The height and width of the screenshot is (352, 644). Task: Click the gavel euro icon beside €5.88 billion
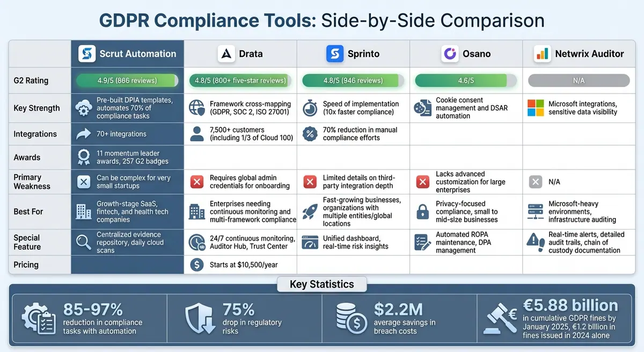click(x=500, y=319)
